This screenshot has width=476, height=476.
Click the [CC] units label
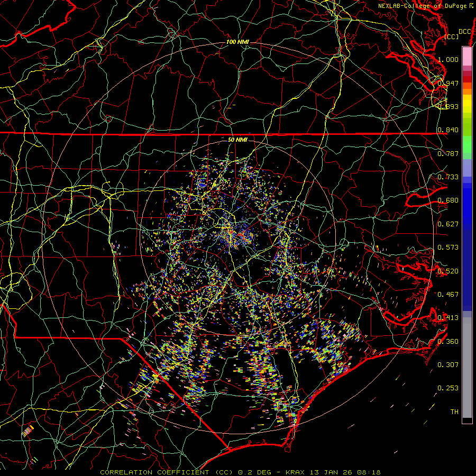coord(452,36)
